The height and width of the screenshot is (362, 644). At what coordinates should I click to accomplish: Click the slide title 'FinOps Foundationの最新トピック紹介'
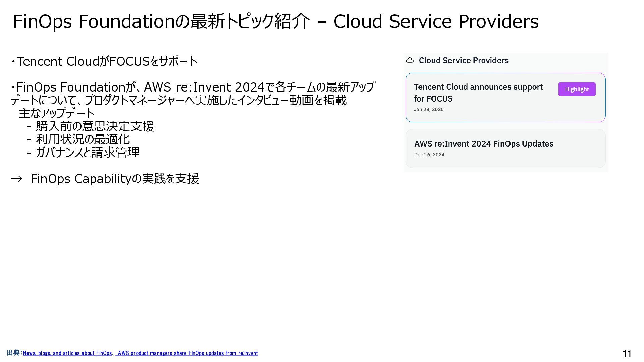tap(161, 21)
